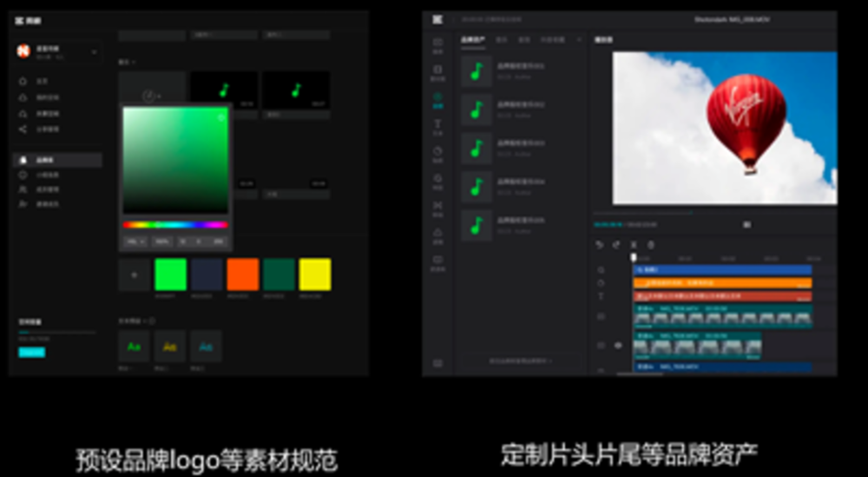Image resolution: width=868 pixels, height=477 pixels.
Task: Expand the more-tabs chevron in asset panel
Action: 580,40
